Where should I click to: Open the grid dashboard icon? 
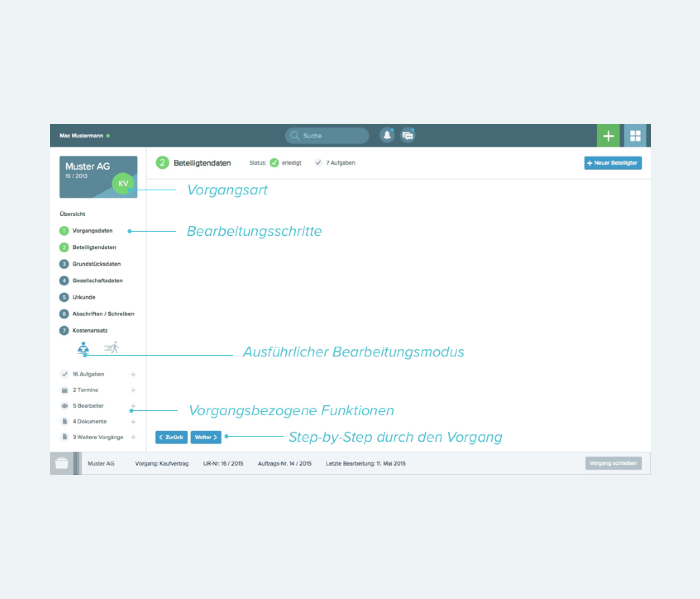tap(635, 136)
